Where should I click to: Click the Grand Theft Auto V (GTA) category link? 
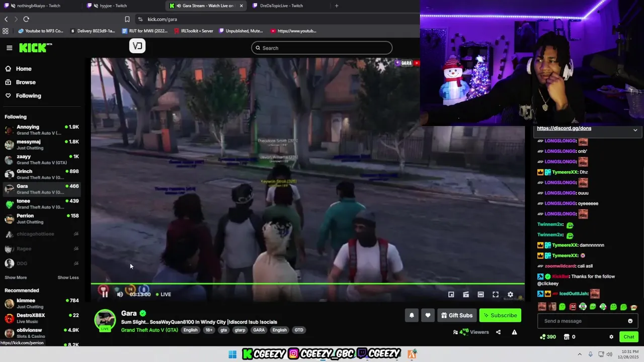149,330
